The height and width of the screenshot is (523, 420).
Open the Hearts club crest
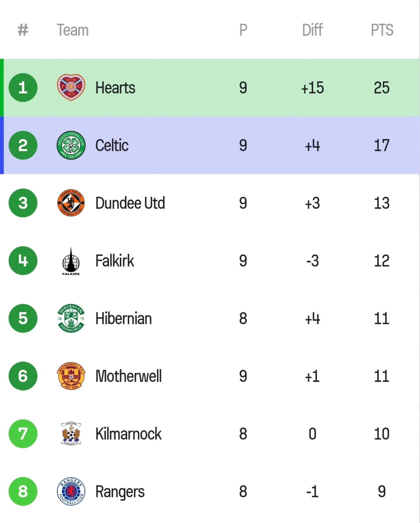coord(71,87)
